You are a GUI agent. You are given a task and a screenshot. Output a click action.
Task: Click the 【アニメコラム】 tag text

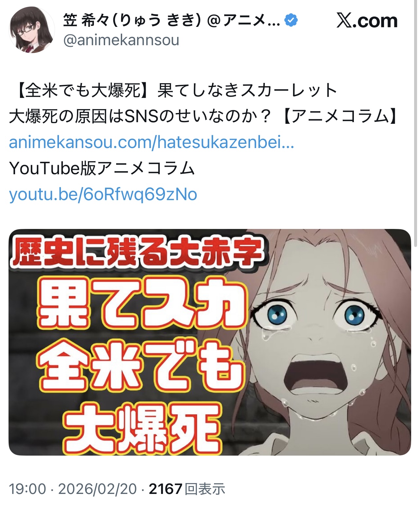341,116
